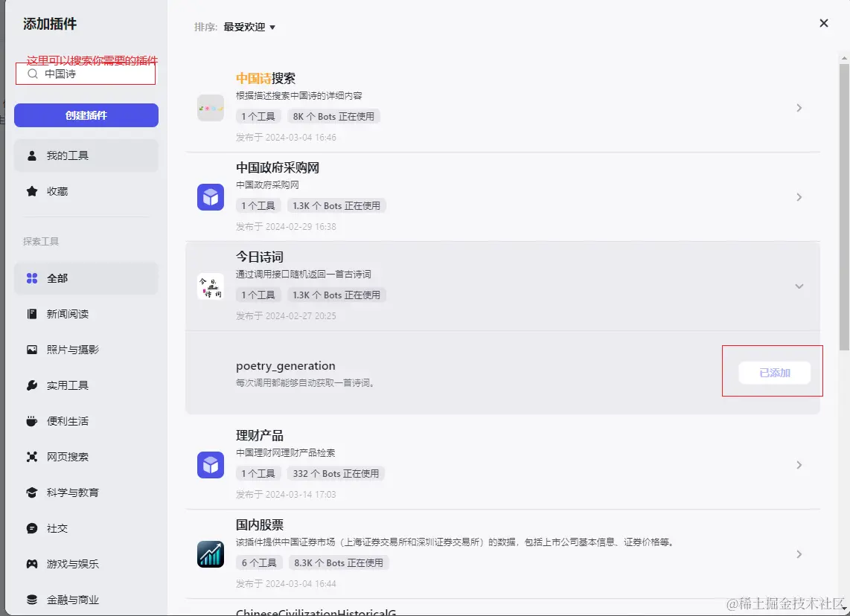Click the 中国诗搜索 plugin icon

click(211, 108)
